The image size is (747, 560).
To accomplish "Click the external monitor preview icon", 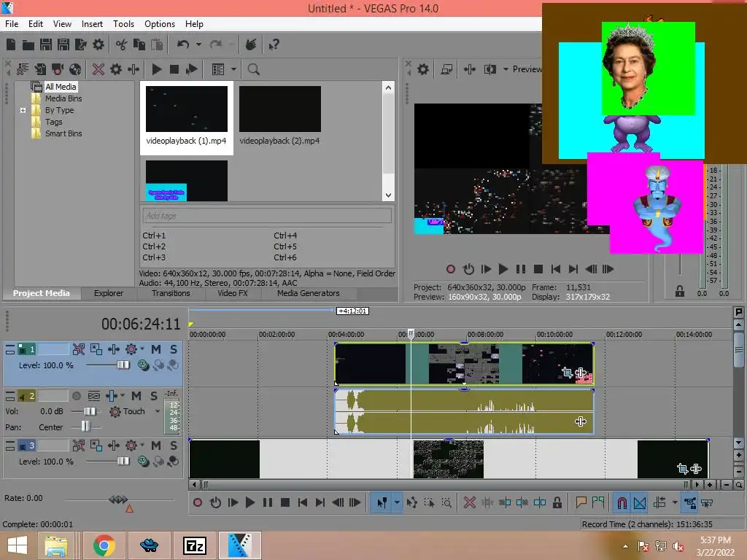I will pyautogui.click(x=446, y=69).
